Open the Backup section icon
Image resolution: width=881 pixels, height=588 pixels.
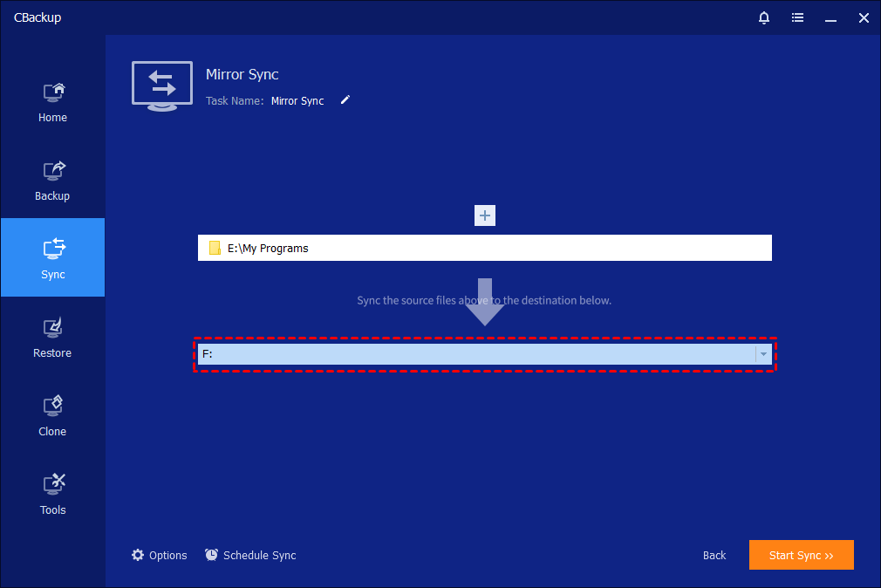(52, 171)
